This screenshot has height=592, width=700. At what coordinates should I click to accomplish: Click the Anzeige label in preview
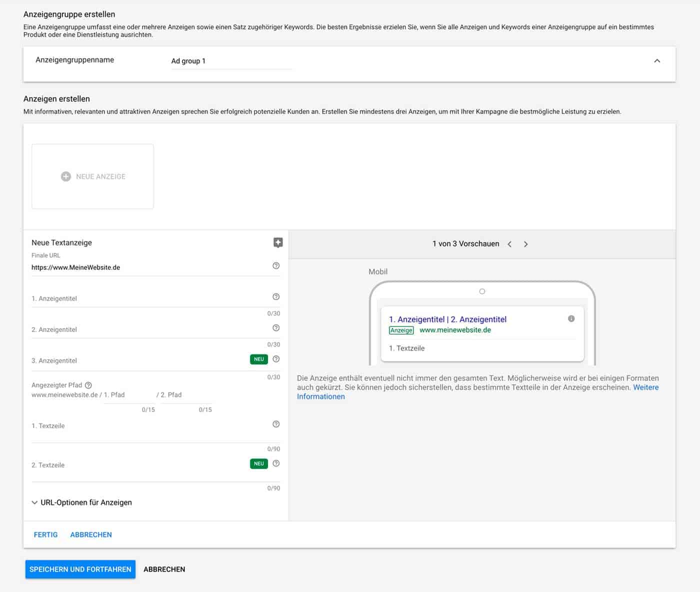[x=401, y=330]
